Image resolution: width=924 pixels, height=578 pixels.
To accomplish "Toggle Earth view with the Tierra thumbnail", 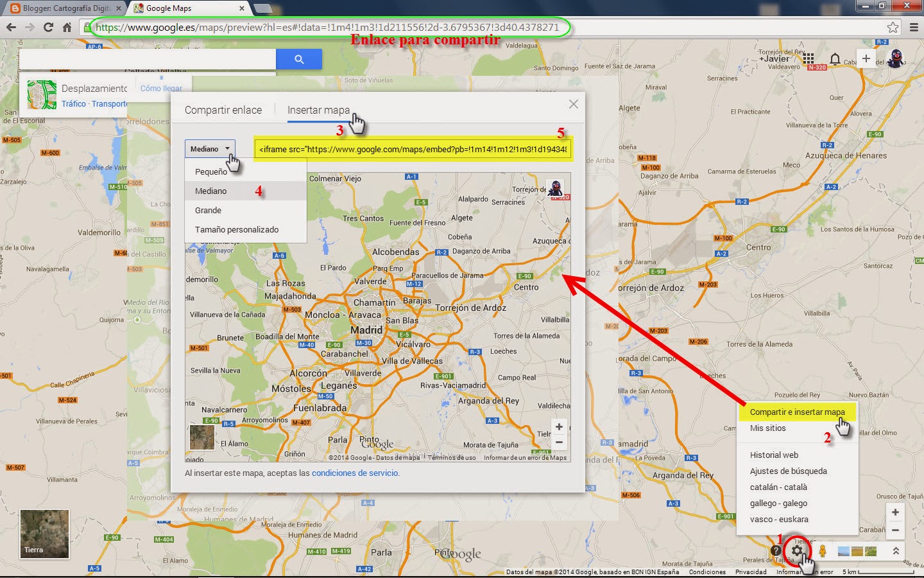I will [x=44, y=534].
